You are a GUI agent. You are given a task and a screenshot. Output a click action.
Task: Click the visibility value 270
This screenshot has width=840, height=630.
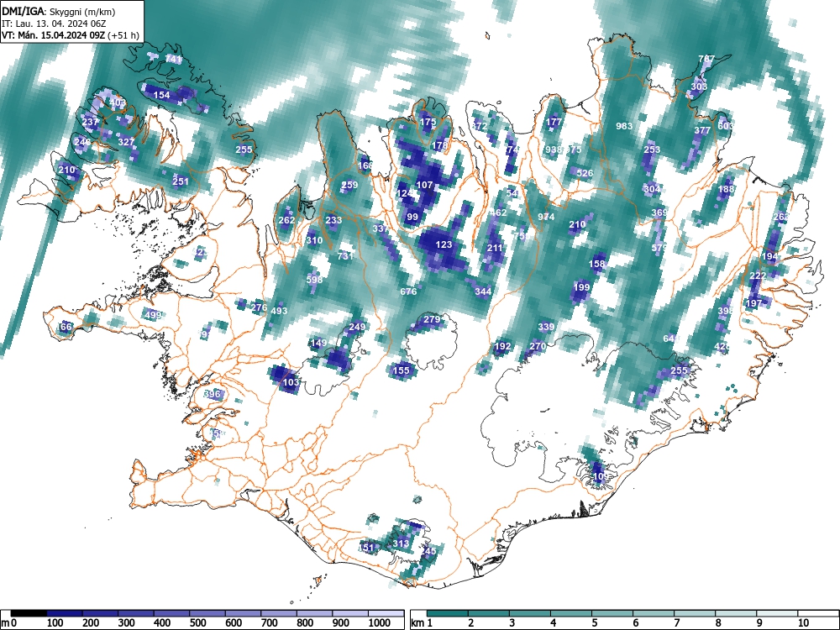coord(538,347)
